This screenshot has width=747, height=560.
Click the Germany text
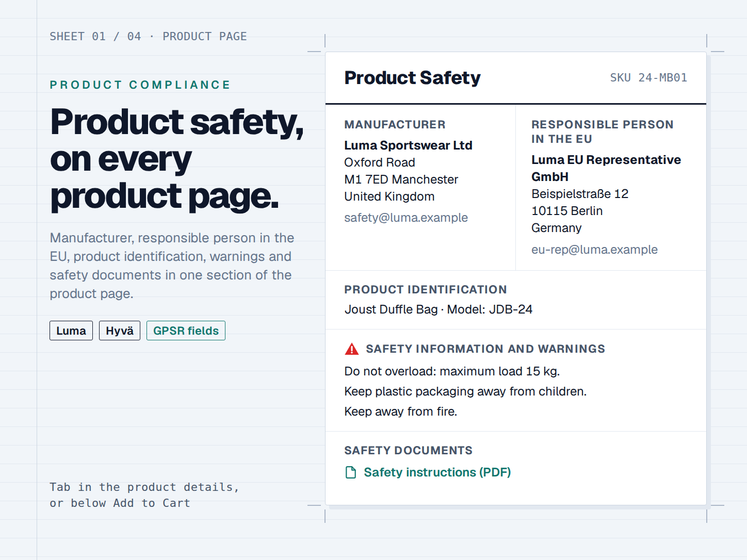coord(557,228)
